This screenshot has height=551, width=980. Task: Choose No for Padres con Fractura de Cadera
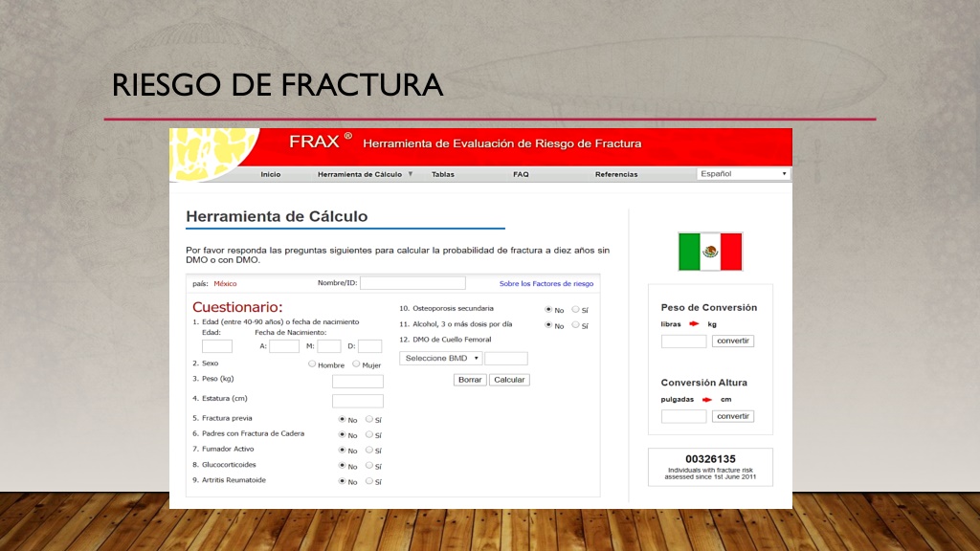click(x=342, y=434)
